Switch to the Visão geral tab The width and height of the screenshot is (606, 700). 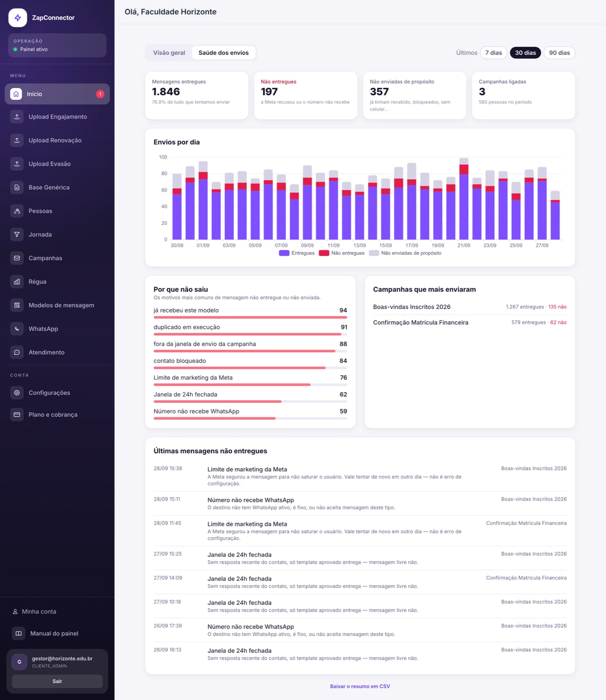pos(169,53)
